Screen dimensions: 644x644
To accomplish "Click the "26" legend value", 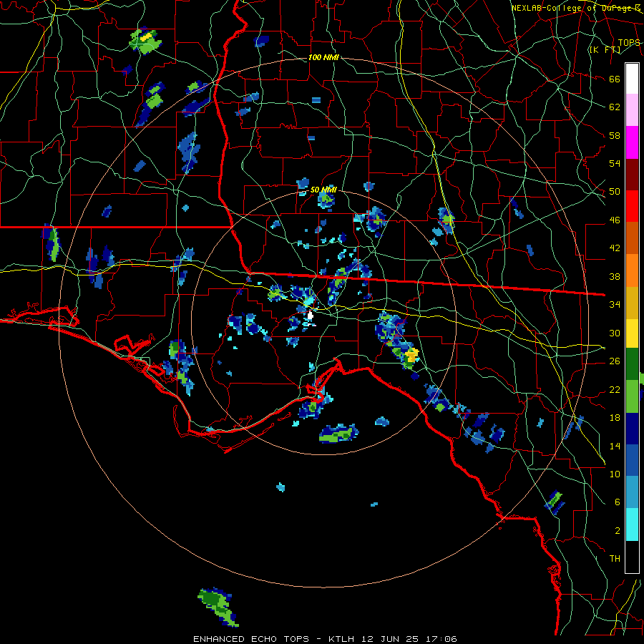I will 615,361.
